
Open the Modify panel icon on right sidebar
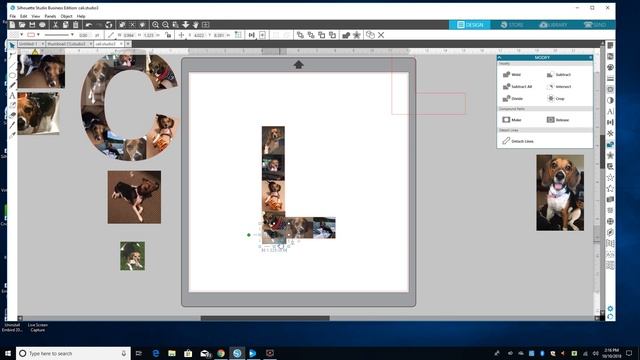click(610, 144)
